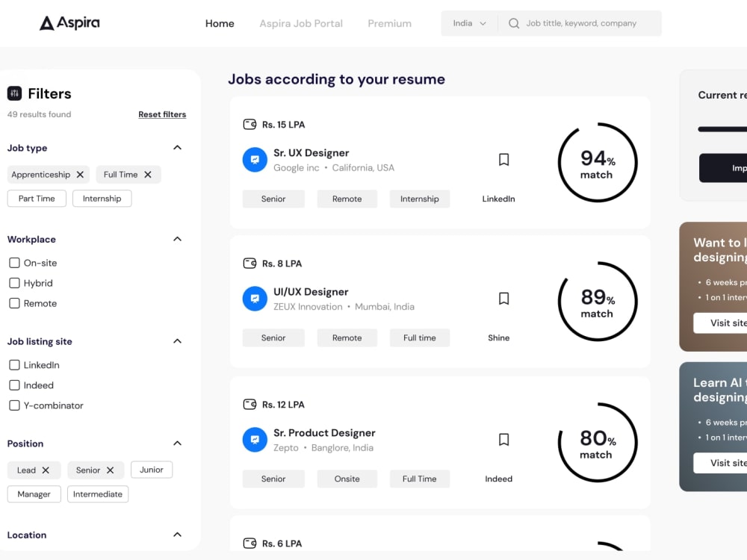Remove the Lead position filter
Viewport: 747px width, 560px height.
coord(46,470)
